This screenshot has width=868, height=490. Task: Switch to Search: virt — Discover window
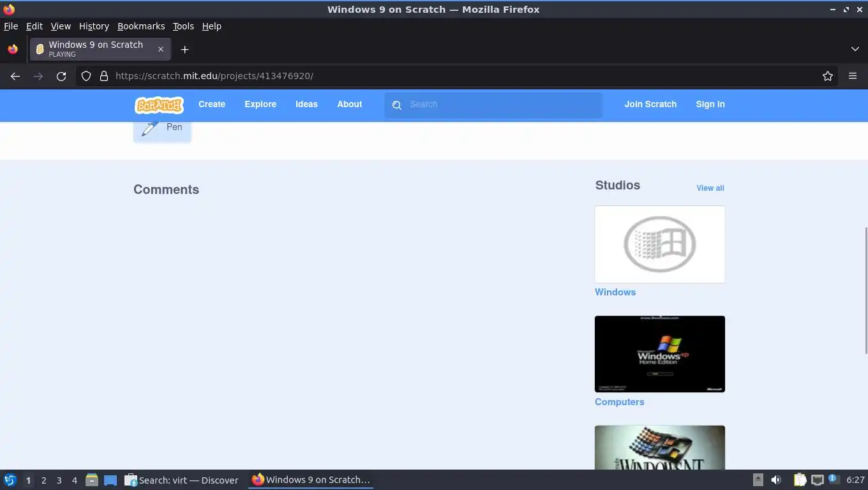coord(181,480)
